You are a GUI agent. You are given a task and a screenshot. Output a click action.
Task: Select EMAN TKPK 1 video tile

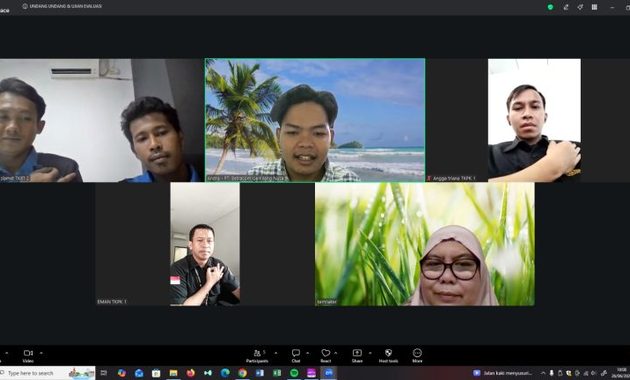205,244
